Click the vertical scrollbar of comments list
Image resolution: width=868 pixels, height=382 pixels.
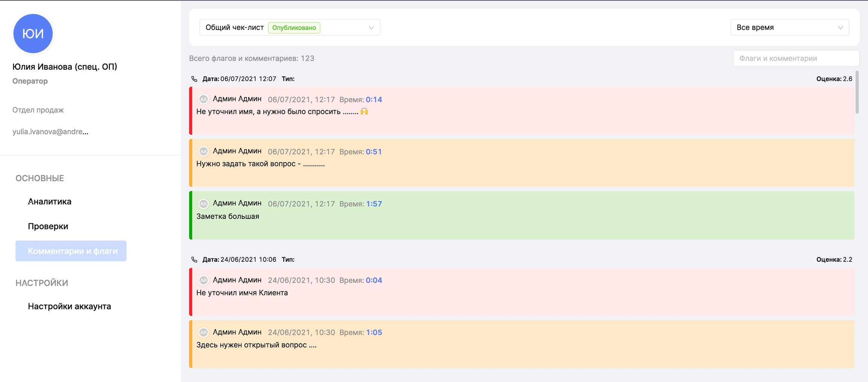point(857,93)
